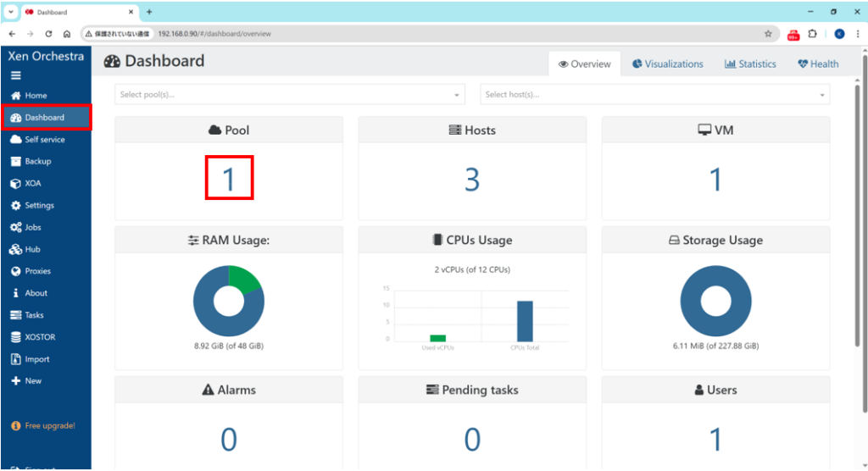Open Proxies globe item
Image resolution: width=868 pixels, height=471 pixels.
coord(15,271)
